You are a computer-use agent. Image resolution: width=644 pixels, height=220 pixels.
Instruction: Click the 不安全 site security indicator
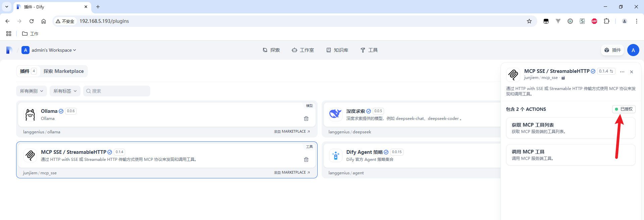click(65, 21)
